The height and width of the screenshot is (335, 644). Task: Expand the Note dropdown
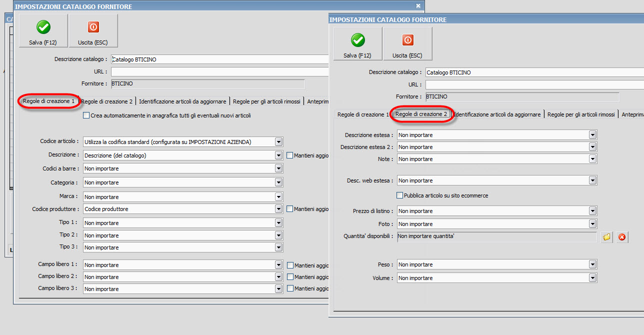coord(592,159)
